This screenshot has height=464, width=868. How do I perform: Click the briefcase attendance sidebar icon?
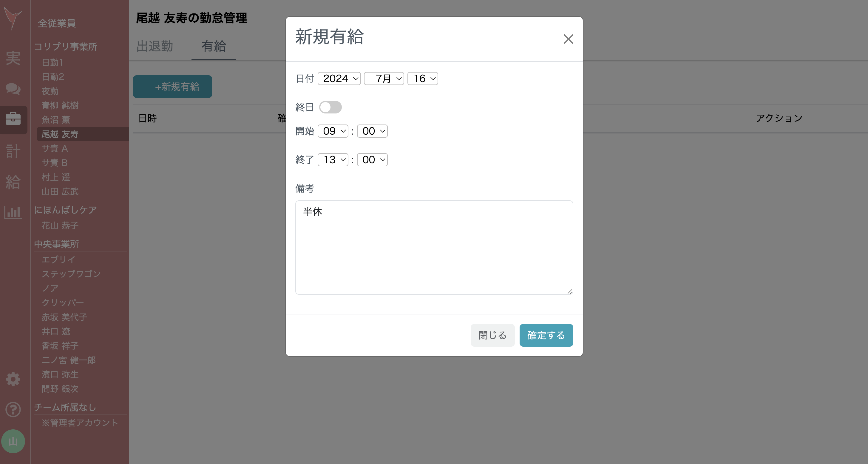pyautogui.click(x=13, y=119)
